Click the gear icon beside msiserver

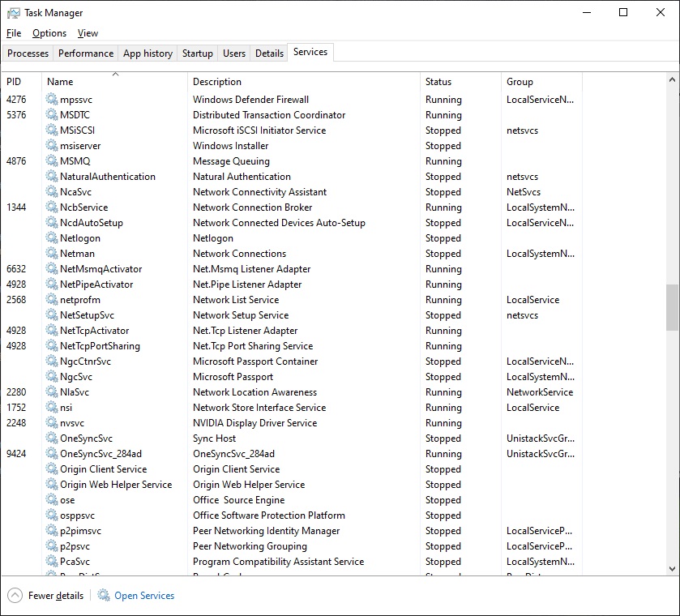(x=52, y=145)
